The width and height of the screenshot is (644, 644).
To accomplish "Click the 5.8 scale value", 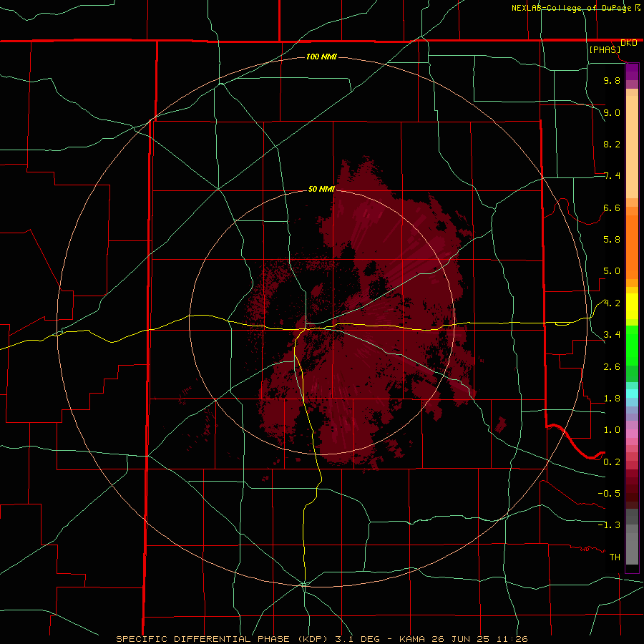I will (612, 240).
